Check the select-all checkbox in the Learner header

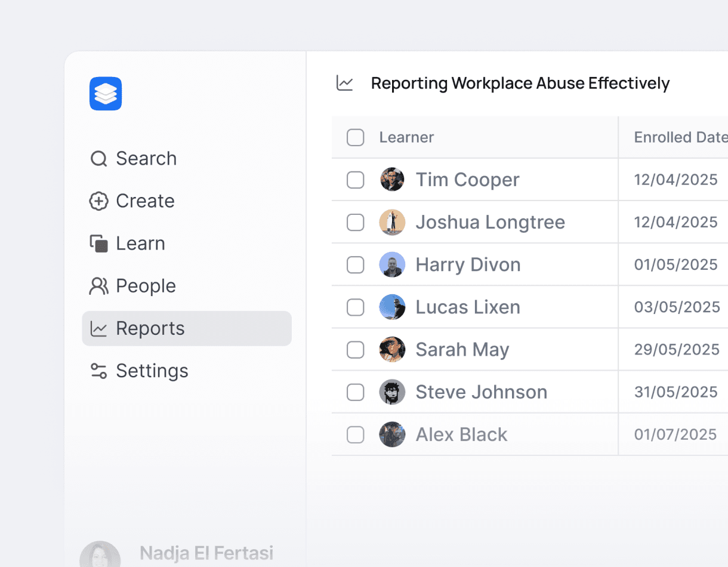coord(355,137)
